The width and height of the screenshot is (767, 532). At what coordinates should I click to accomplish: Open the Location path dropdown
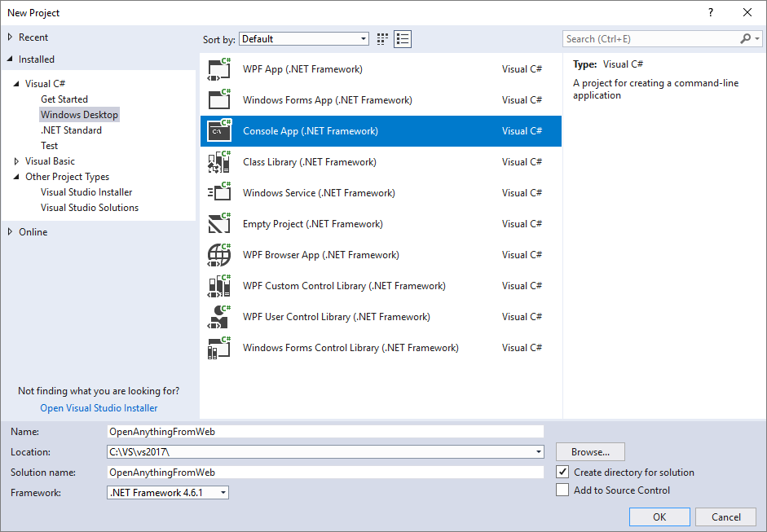point(539,452)
